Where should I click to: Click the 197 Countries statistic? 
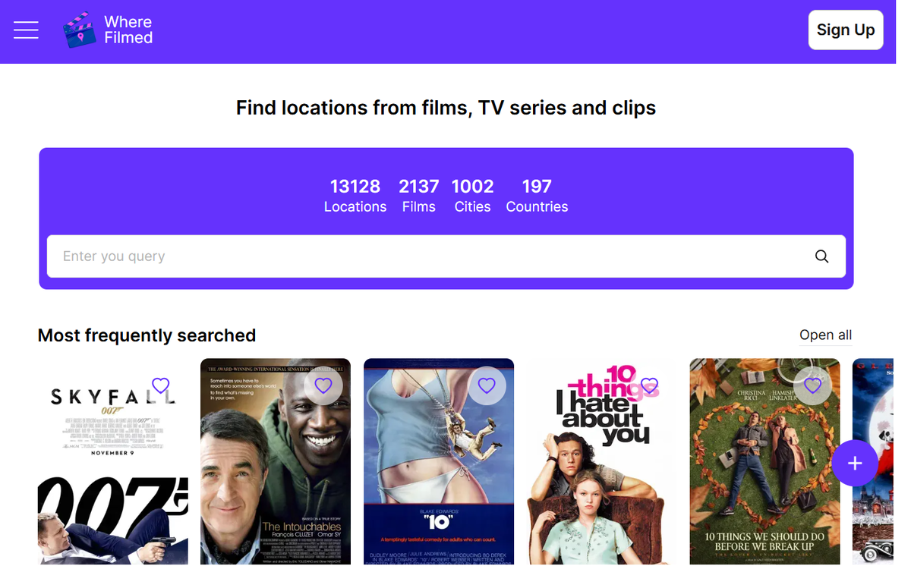[x=537, y=196]
